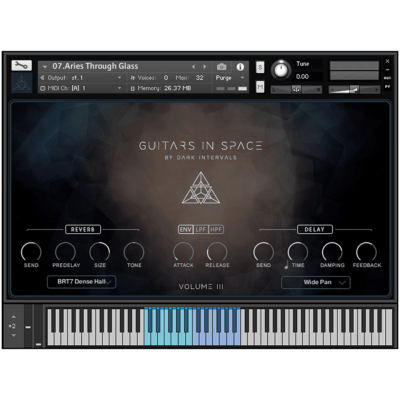400x400 pixels.
Task: Click the volume slider
Action: 354,89
